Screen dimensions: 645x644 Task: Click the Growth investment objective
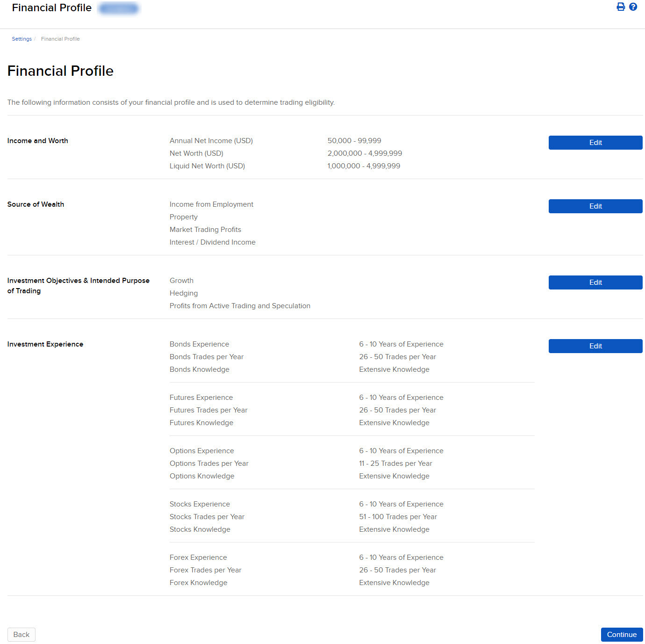(181, 280)
